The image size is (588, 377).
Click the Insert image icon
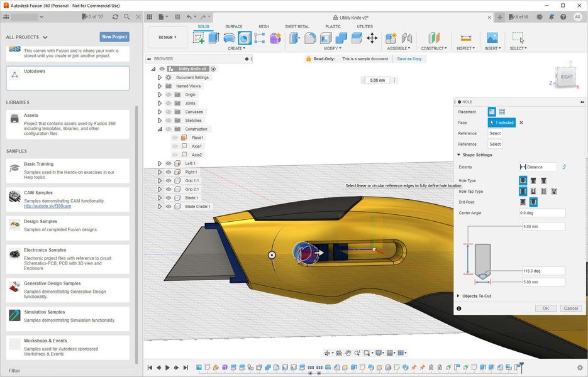(492, 38)
